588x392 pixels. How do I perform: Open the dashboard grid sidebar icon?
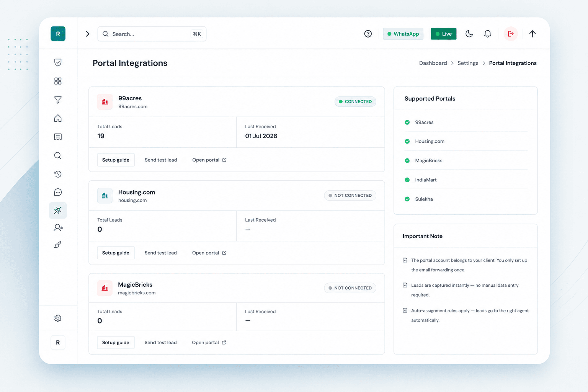pyautogui.click(x=58, y=81)
